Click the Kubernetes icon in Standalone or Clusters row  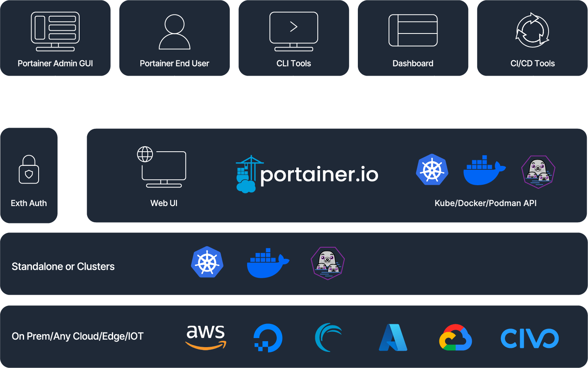pos(207,262)
